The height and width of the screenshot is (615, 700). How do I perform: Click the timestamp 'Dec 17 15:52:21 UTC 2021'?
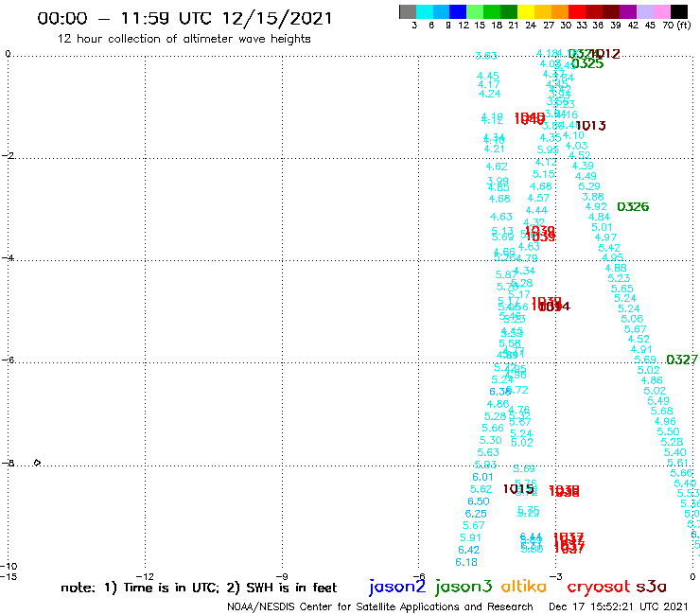tap(618, 606)
